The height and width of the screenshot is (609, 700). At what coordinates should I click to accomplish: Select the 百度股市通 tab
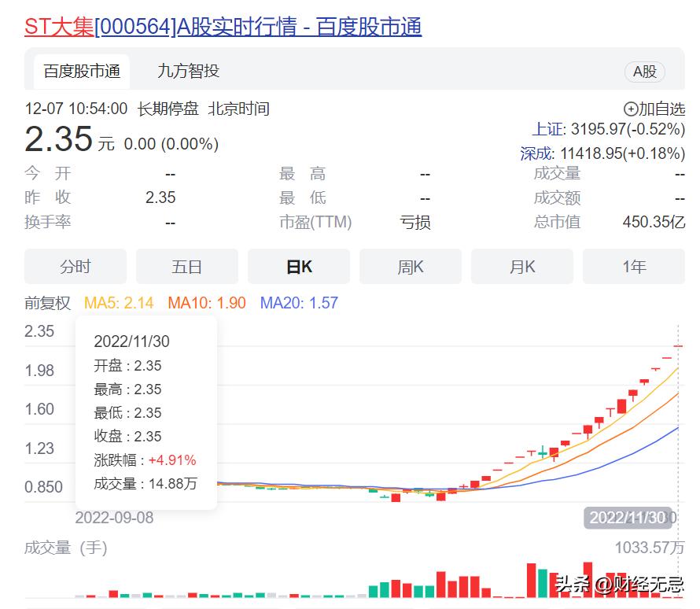(x=81, y=71)
